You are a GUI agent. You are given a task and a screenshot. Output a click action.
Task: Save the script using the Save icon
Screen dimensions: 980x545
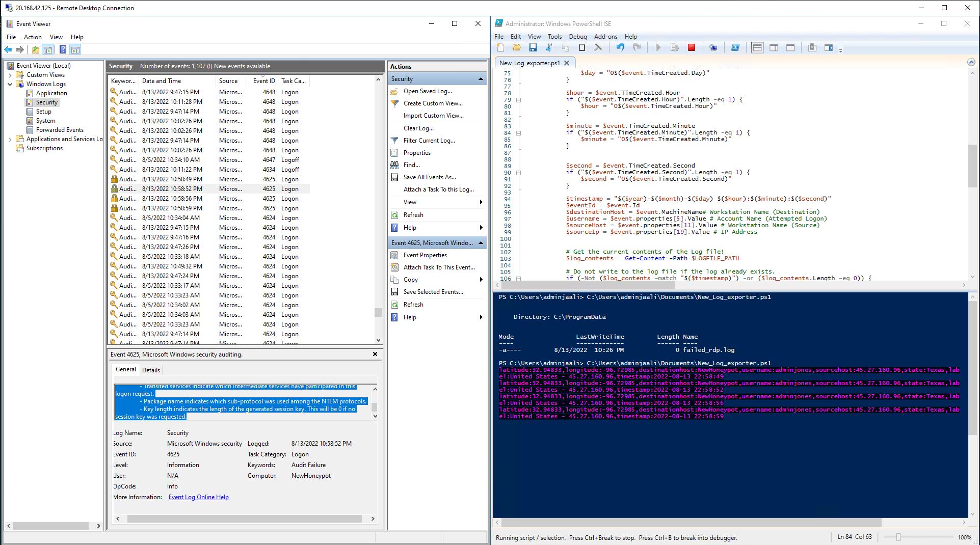(534, 47)
